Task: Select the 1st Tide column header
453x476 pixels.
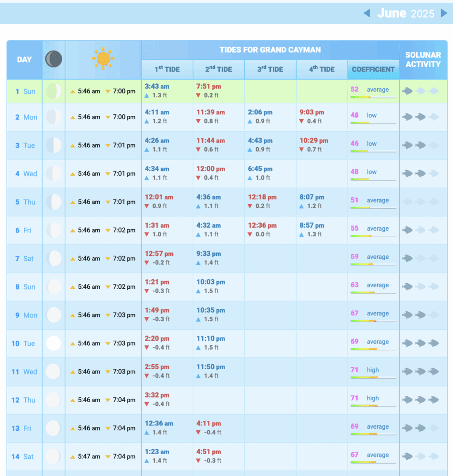Action: 167,69
